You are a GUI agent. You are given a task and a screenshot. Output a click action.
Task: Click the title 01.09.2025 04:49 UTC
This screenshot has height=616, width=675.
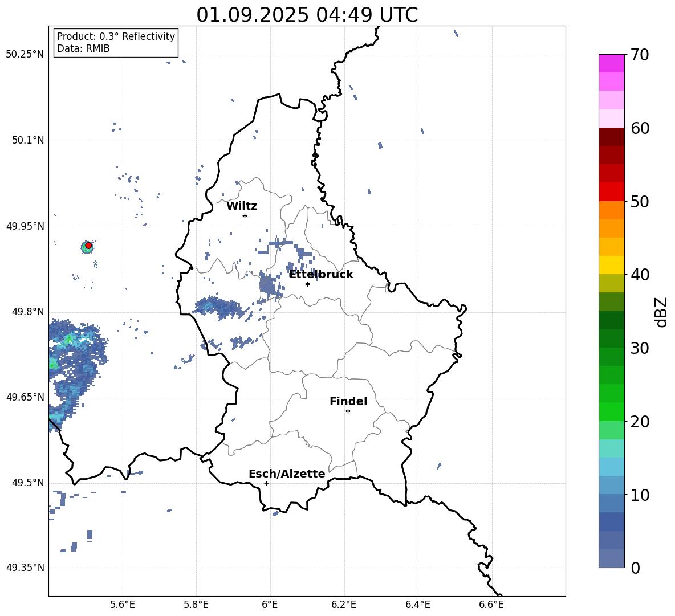coord(307,15)
